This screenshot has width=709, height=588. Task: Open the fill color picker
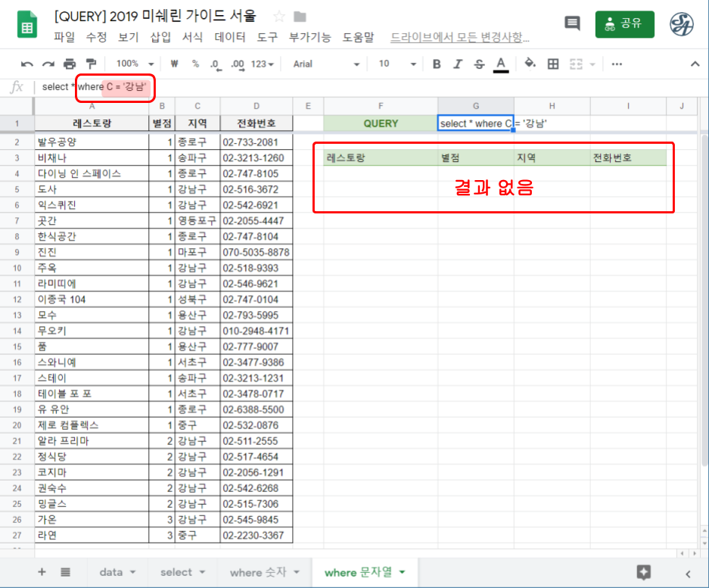click(530, 64)
